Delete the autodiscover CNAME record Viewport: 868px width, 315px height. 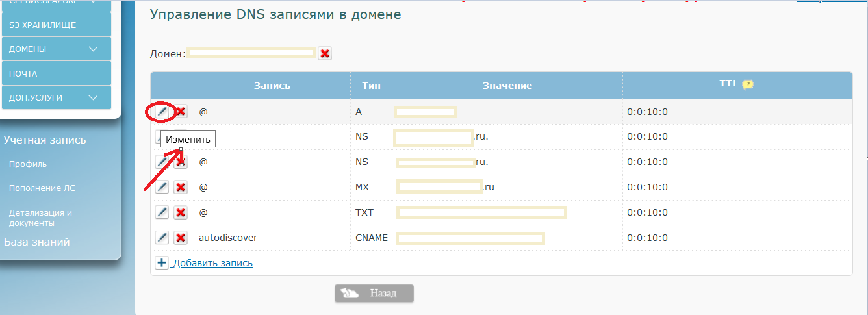181,238
